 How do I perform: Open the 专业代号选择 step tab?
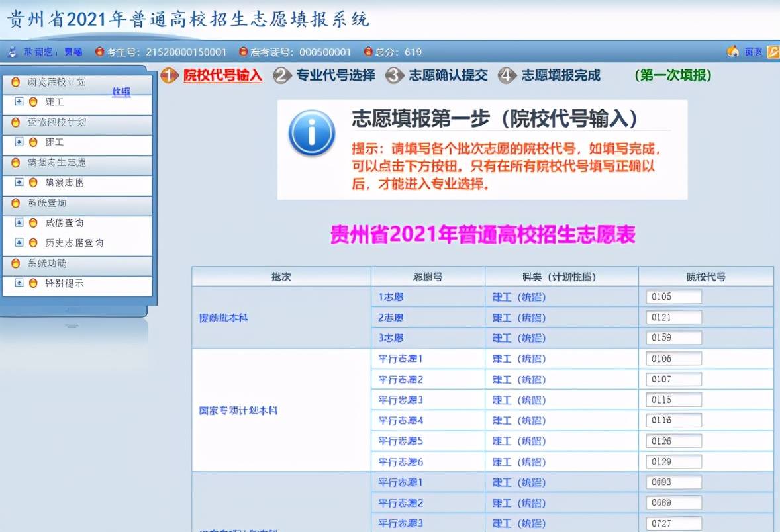335,75
